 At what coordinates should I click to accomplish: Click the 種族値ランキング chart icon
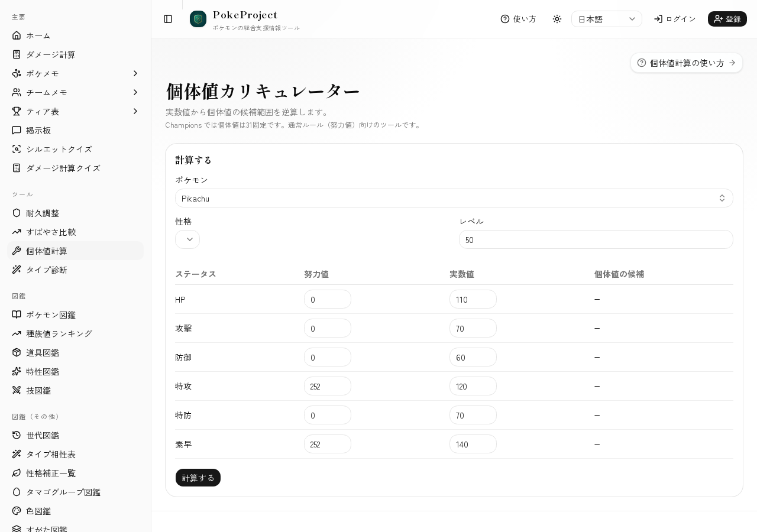click(17, 333)
